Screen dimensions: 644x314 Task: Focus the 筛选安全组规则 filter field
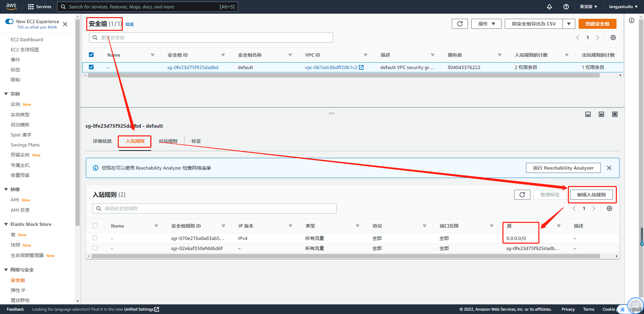(215, 208)
